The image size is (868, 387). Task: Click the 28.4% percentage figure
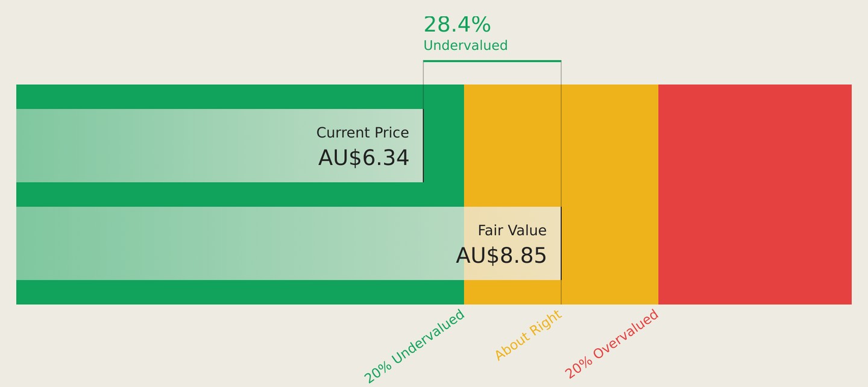point(457,25)
